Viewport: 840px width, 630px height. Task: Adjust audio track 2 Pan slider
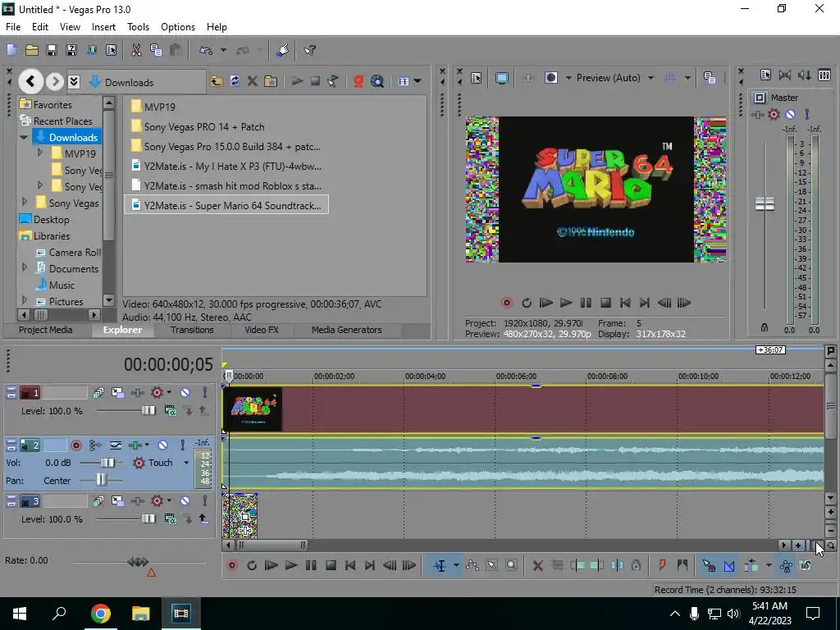tap(101, 480)
